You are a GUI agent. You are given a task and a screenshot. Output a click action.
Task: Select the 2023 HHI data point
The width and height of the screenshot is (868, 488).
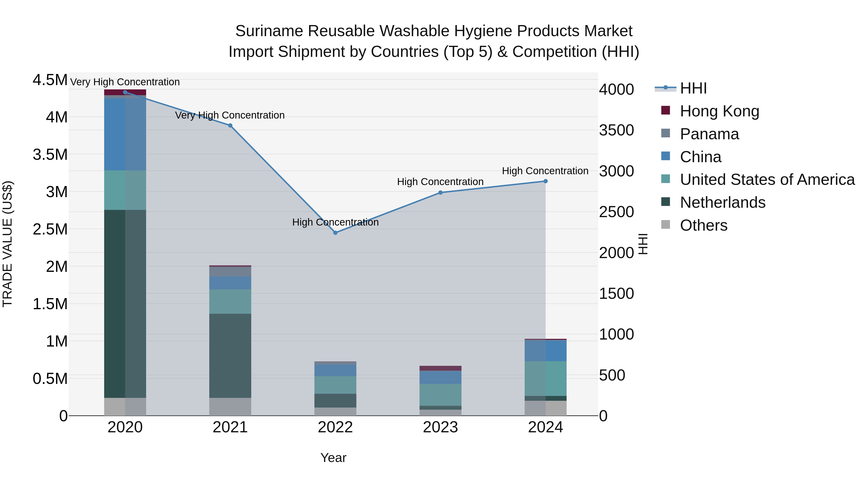(441, 193)
